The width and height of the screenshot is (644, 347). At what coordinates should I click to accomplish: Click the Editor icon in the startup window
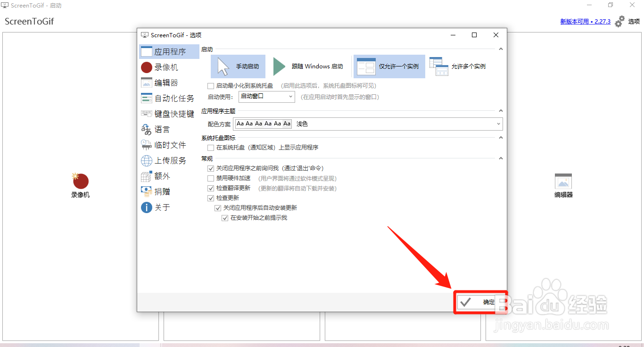click(563, 182)
